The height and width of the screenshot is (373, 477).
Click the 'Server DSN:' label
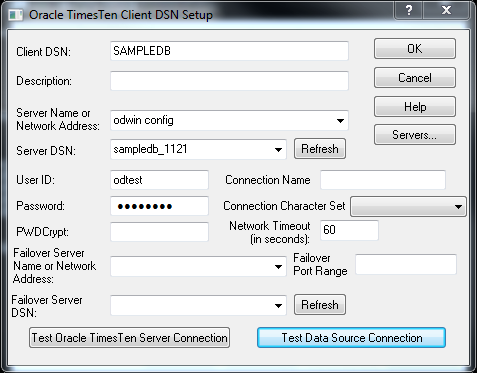click(46, 151)
